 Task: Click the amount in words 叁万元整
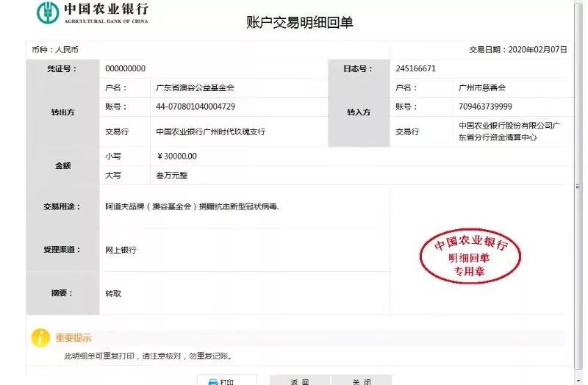point(172,175)
